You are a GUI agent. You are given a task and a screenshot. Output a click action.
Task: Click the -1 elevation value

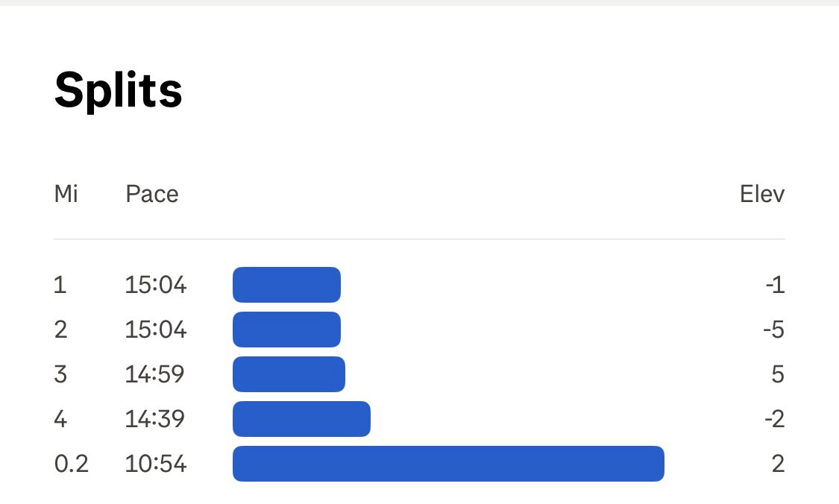tap(776, 285)
